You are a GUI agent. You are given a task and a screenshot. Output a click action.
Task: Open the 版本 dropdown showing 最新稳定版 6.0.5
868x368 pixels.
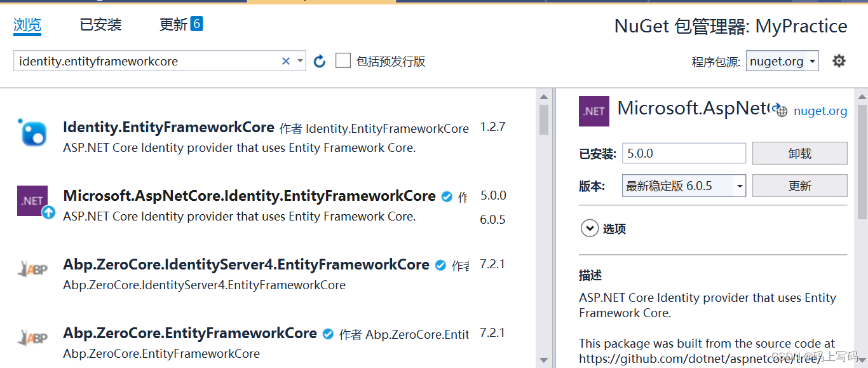tap(684, 186)
